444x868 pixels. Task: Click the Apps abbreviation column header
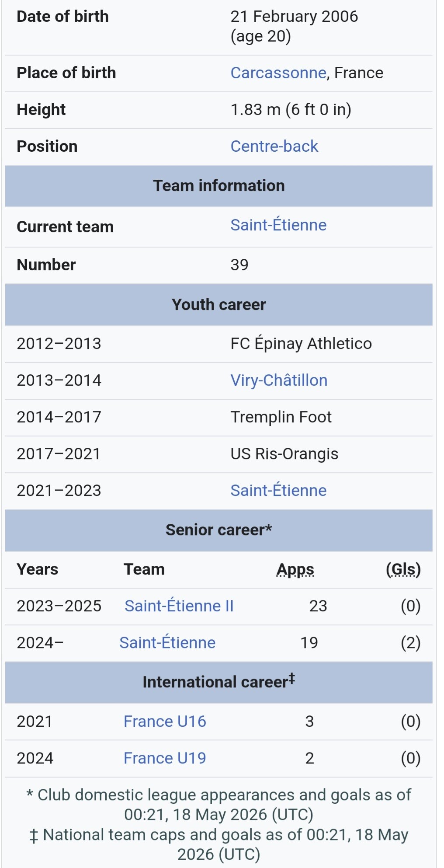tap(295, 569)
